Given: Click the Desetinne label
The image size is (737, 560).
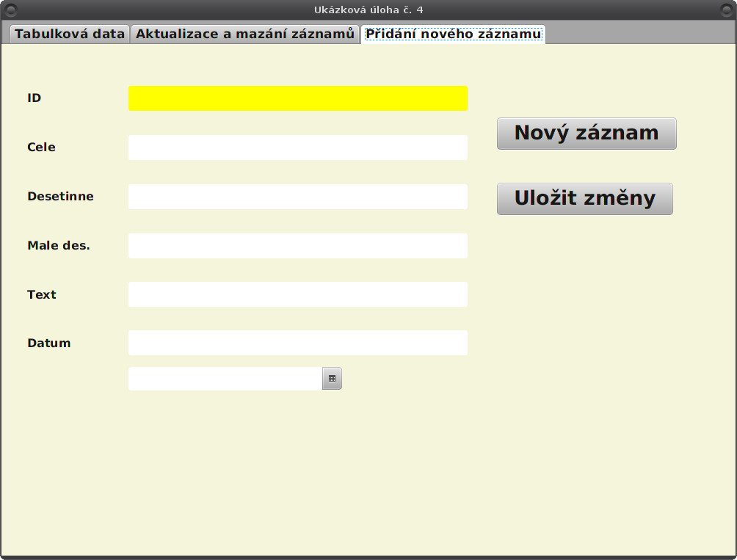Looking at the screenshot, I should (60, 196).
